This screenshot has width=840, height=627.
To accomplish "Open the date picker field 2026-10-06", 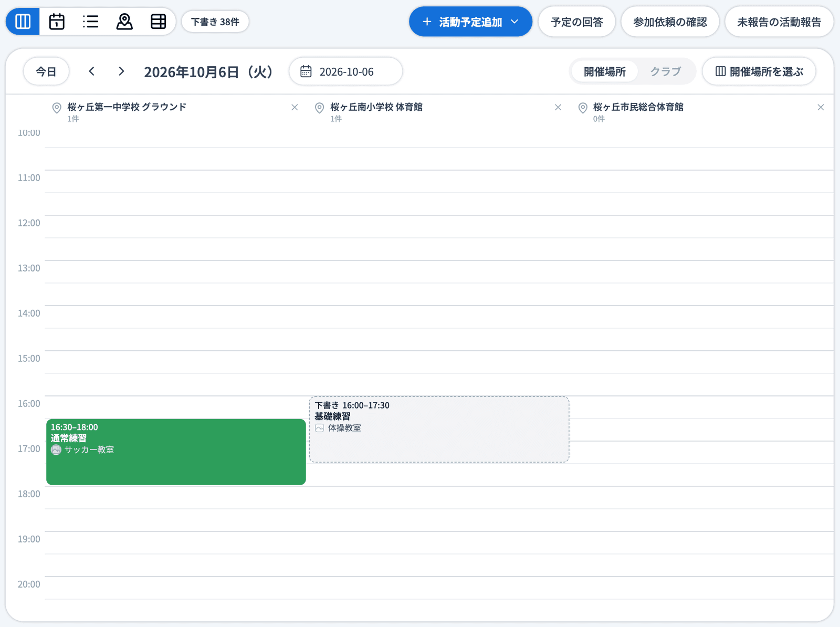I will [345, 71].
